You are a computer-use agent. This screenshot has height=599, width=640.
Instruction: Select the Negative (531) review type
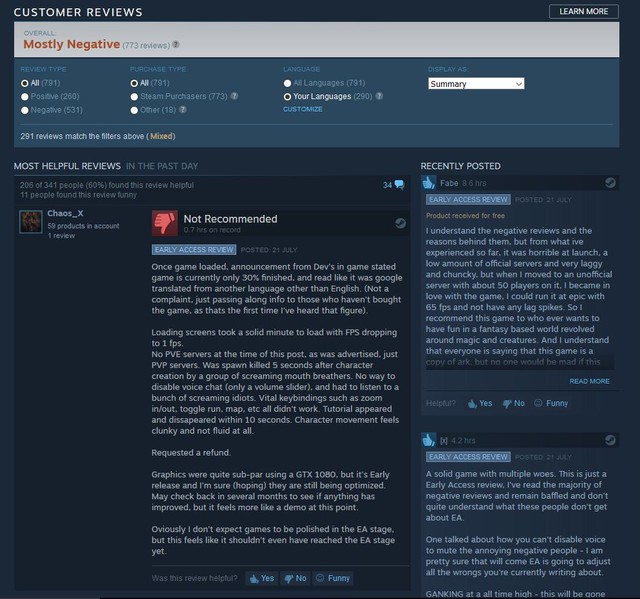(x=52, y=110)
